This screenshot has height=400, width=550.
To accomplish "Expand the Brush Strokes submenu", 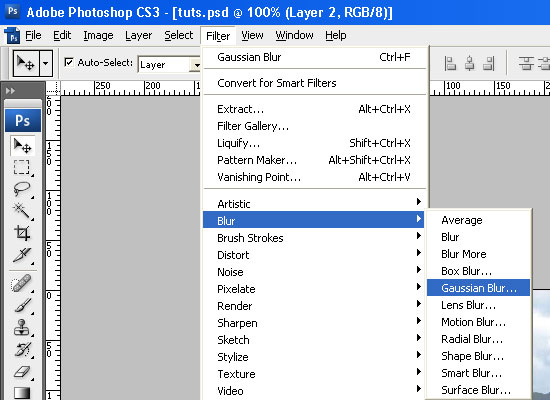I will [x=314, y=238].
